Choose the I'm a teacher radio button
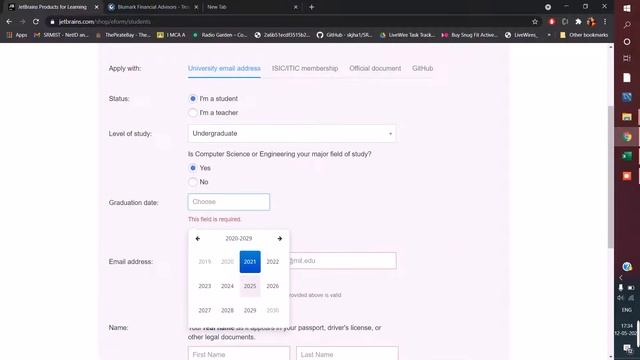Viewport: 640px width, 360px height. 193,113
